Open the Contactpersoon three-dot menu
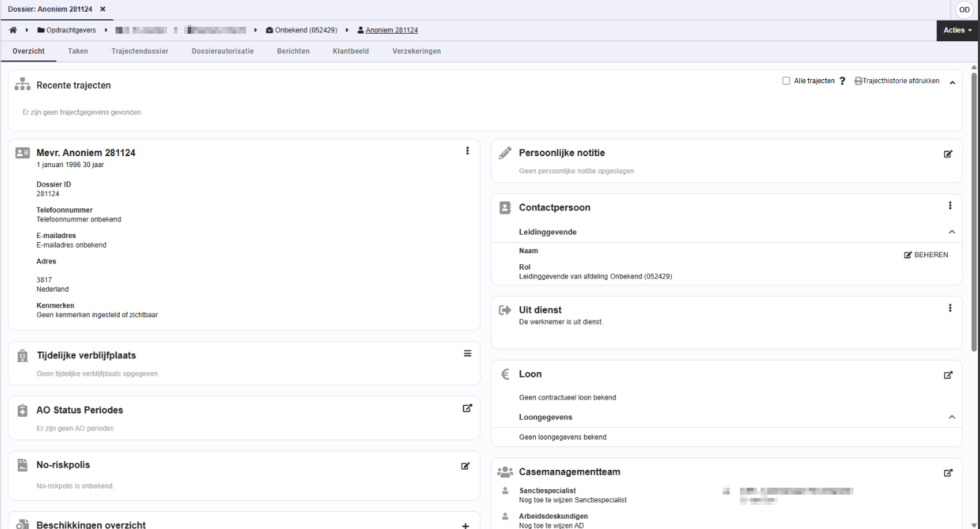This screenshot has height=529, width=980. pyautogui.click(x=950, y=206)
